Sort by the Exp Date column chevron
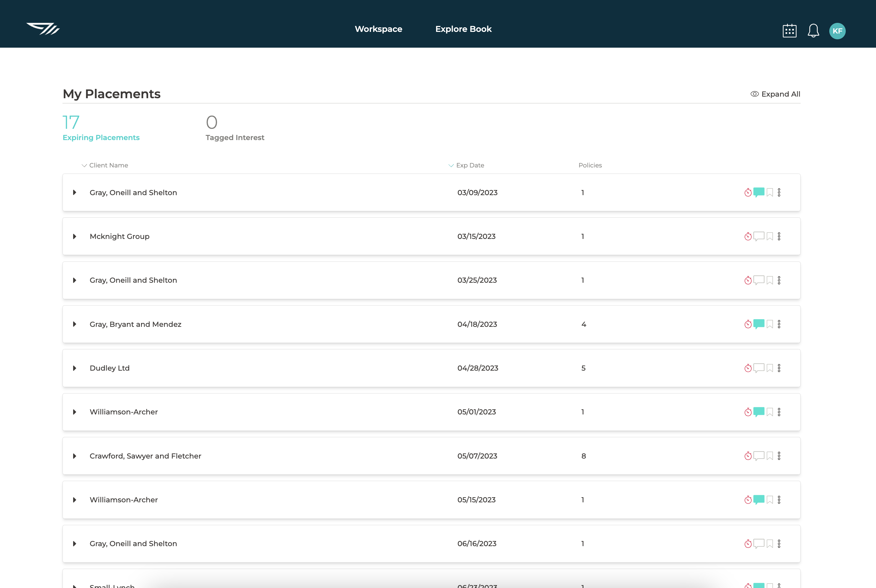The image size is (876, 588). click(x=451, y=166)
